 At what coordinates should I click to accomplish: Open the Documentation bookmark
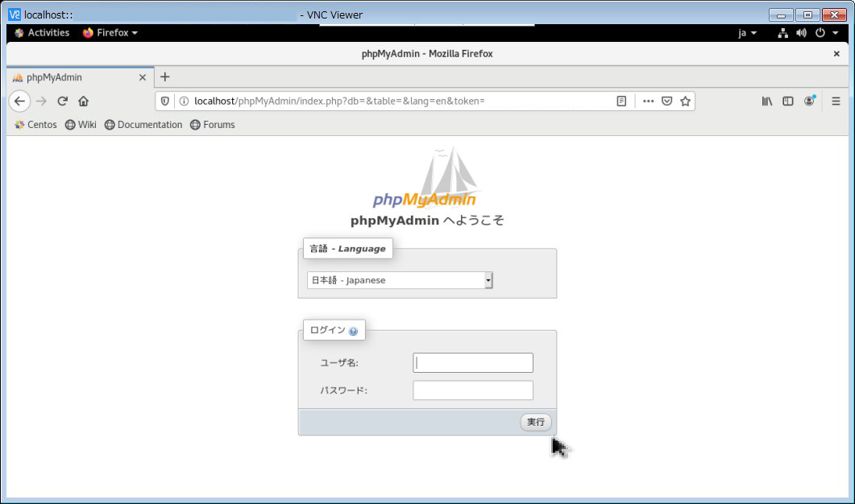click(143, 125)
